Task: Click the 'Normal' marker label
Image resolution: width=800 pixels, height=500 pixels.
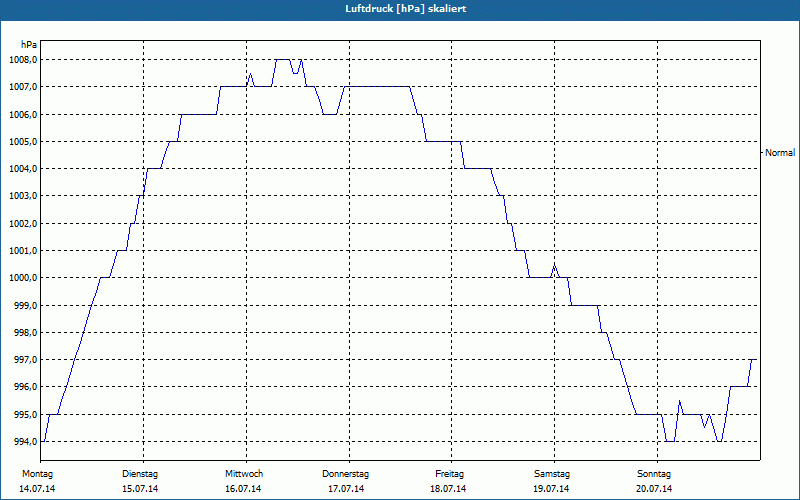Action: click(780, 153)
